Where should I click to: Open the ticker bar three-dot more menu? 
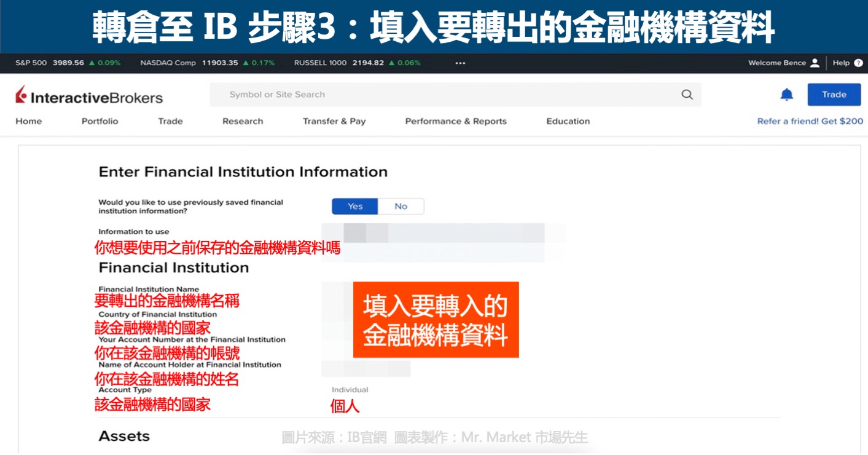point(460,63)
